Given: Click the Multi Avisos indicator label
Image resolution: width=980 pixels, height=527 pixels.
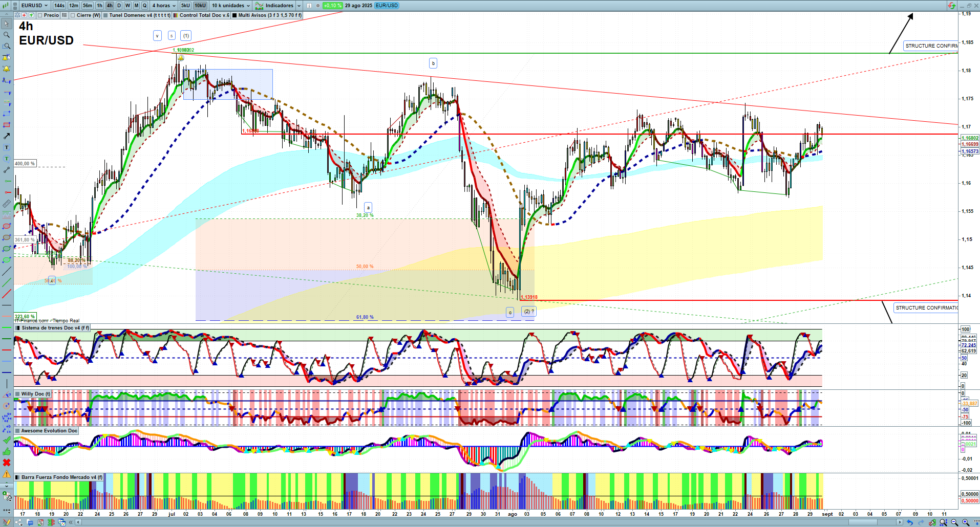Looking at the screenshot, I should [x=270, y=15].
